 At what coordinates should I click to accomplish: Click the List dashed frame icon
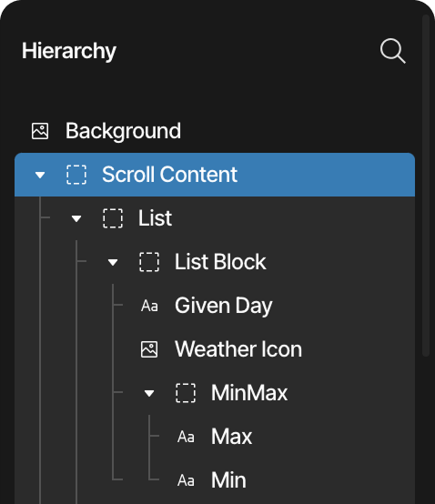point(113,218)
